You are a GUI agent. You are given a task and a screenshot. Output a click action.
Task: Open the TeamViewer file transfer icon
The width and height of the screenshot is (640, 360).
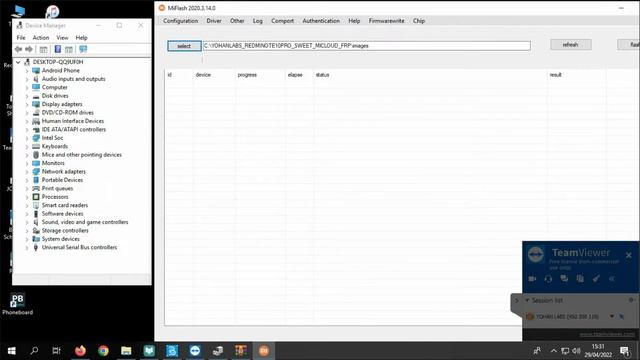(580, 279)
